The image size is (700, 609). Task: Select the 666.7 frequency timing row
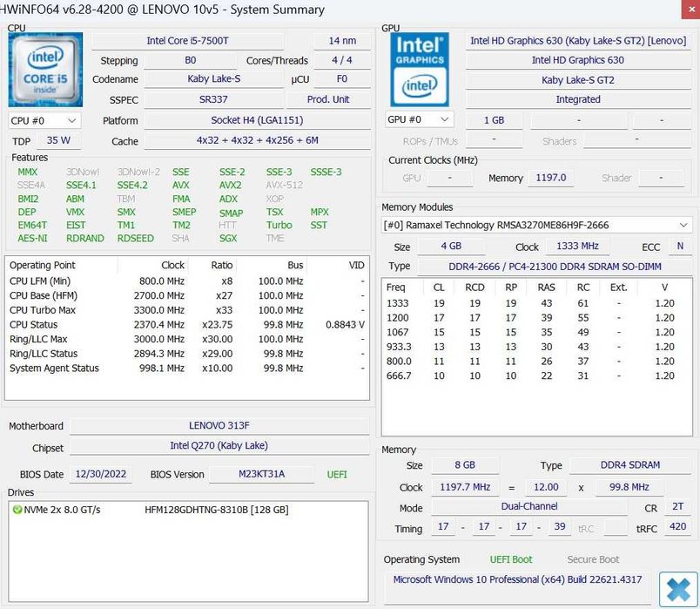(536, 376)
